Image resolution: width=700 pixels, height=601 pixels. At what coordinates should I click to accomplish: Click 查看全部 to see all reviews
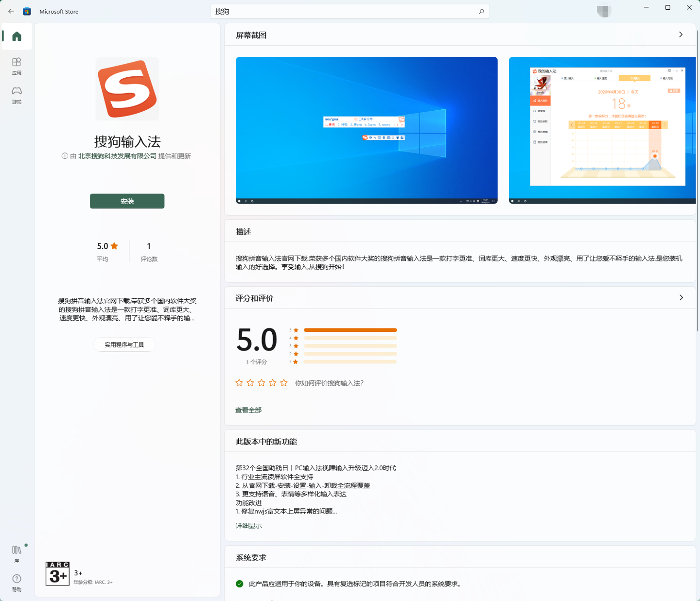(x=248, y=410)
